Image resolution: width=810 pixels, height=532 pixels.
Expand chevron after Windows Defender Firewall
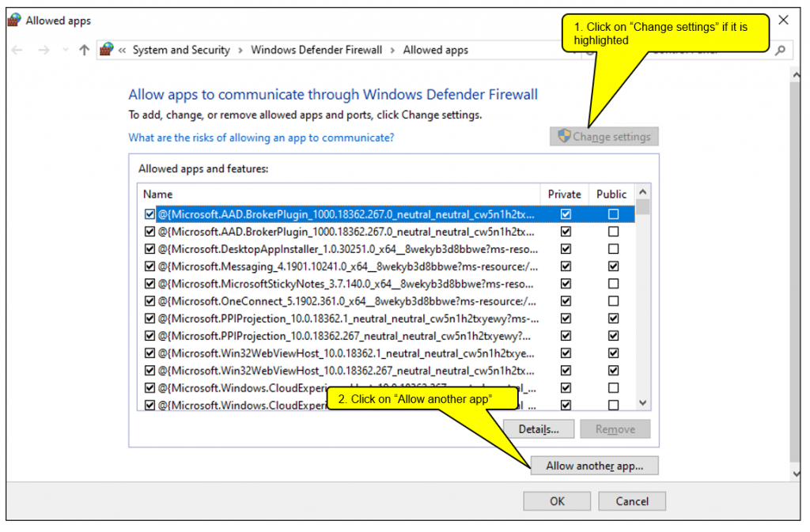click(392, 50)
